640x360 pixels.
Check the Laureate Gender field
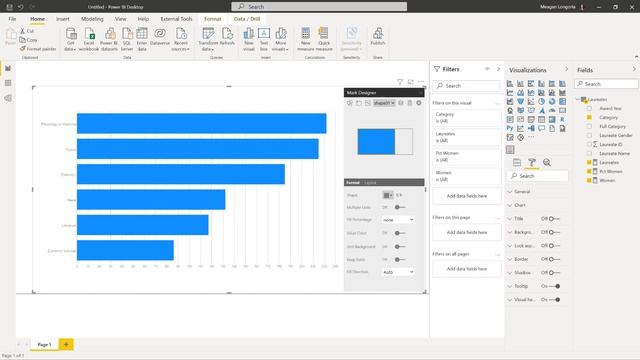click(x=589, y=136)
